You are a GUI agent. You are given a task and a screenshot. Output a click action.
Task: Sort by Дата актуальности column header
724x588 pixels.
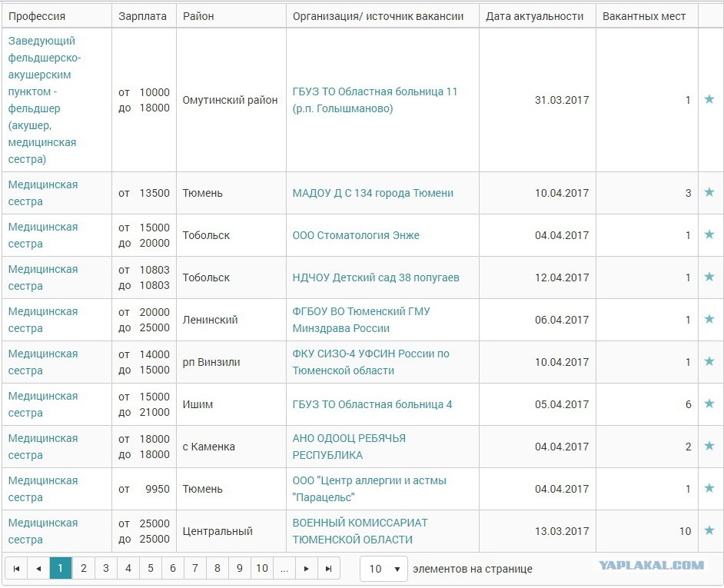click(534, 16)
